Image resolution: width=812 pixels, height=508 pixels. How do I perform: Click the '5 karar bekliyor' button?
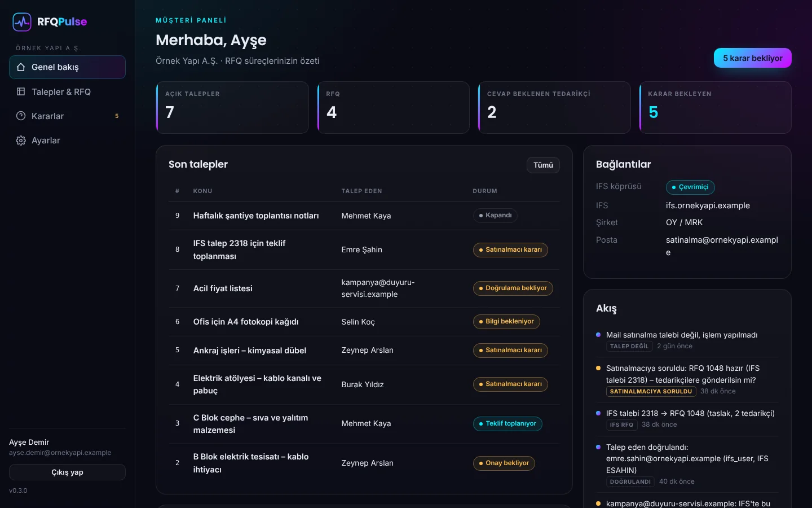coord(752,58)
